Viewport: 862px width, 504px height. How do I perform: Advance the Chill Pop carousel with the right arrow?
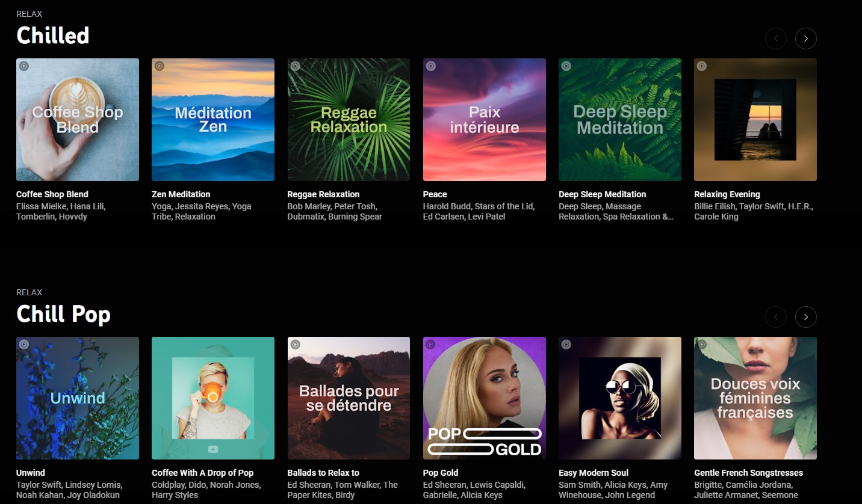pyautogui.click(x=805, y=316)
